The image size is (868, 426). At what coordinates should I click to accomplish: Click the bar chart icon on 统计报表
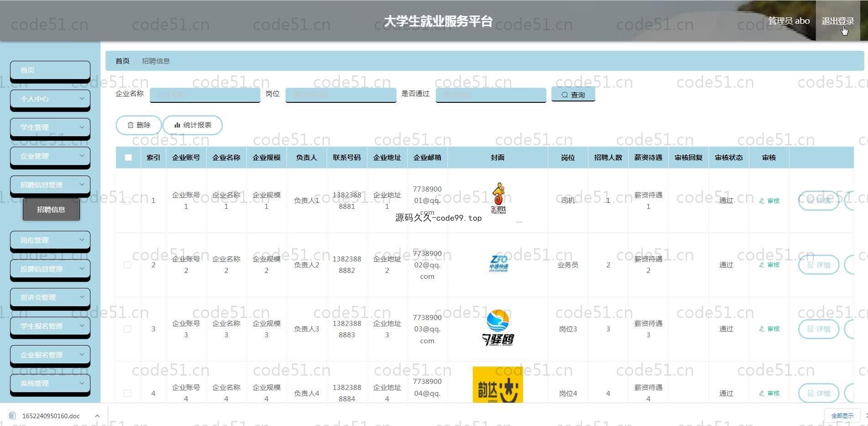pyautogui.click(x=177, y=125)
